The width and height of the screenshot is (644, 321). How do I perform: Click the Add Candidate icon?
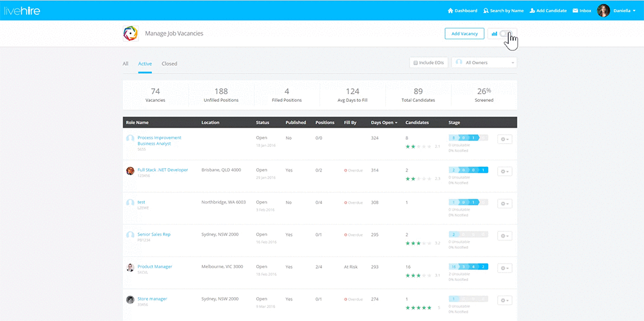(x=531, y=11)
